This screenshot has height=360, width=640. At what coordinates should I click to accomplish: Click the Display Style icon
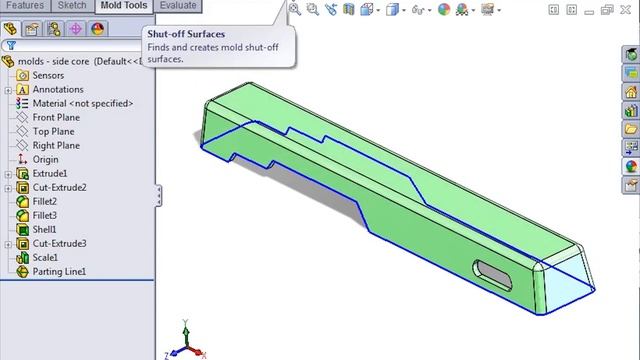pos(392,9)
